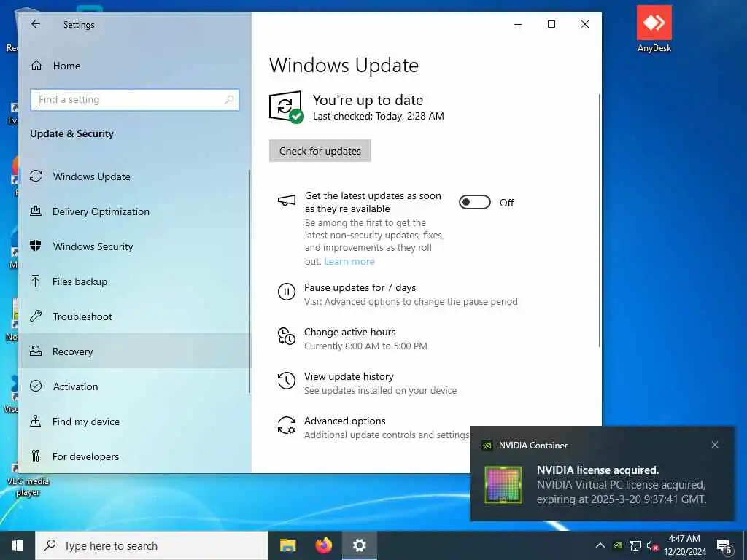The height and width of the screenshot is (560, 747).
Task: Select the Recovery label in sidebar
Action: tap(72, 351)
